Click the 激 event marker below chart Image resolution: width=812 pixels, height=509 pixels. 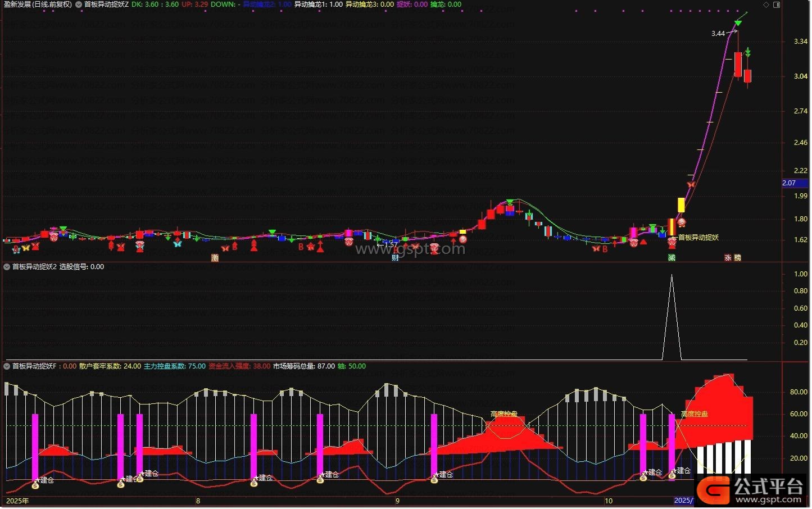215,258
